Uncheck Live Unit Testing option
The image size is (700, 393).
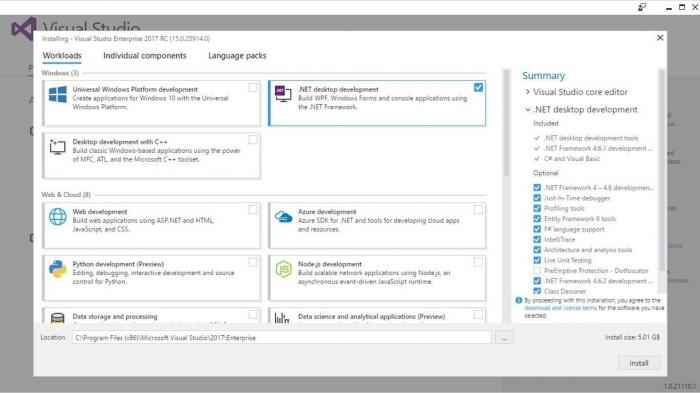tap(537, 260)
